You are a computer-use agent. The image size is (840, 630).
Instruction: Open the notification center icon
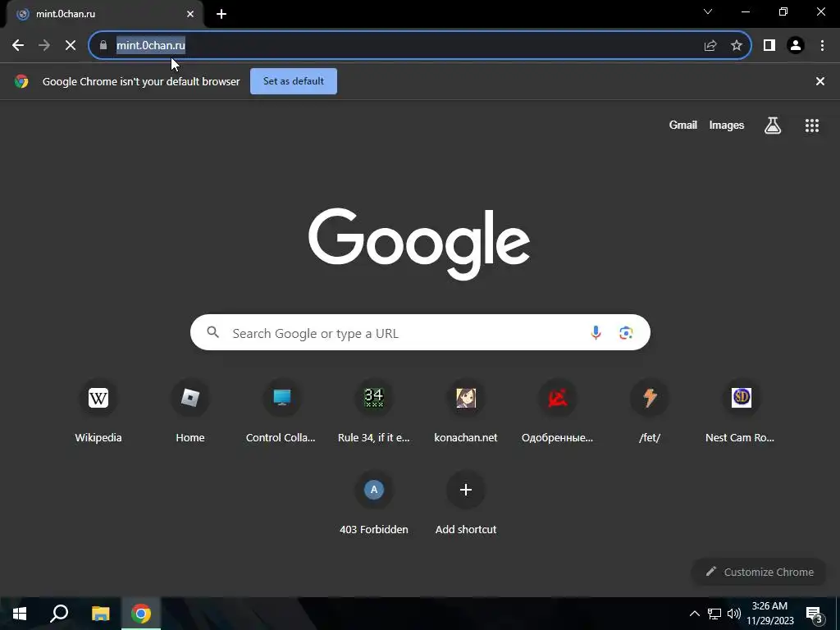click(x=815, y=615)
